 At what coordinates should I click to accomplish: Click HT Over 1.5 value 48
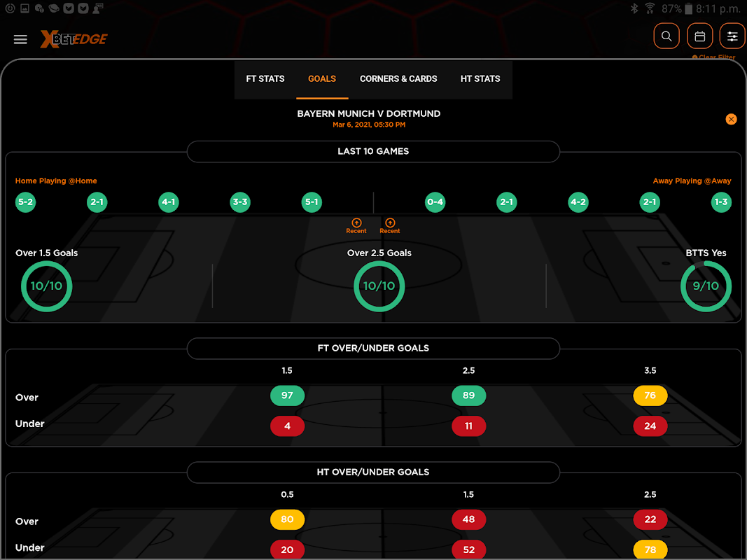[469, 519]
